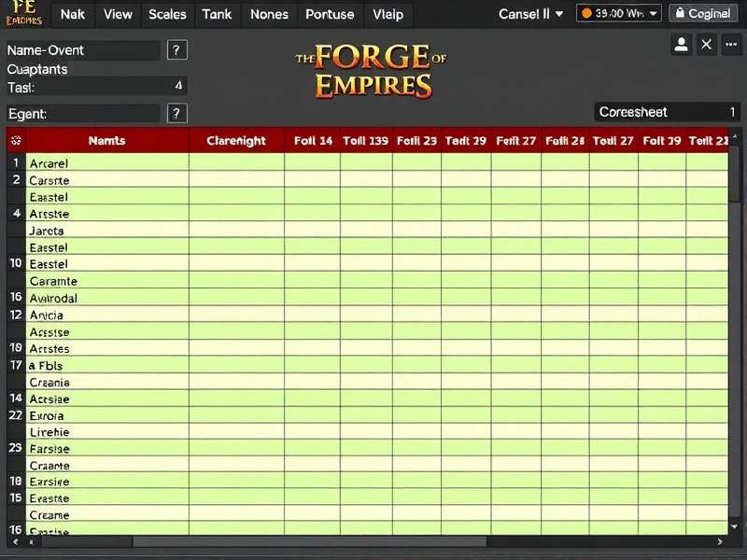The width and height of the screenshot is (747, 560).
Task: Select the Exroia row name
Action: click(x=46, y=415)
